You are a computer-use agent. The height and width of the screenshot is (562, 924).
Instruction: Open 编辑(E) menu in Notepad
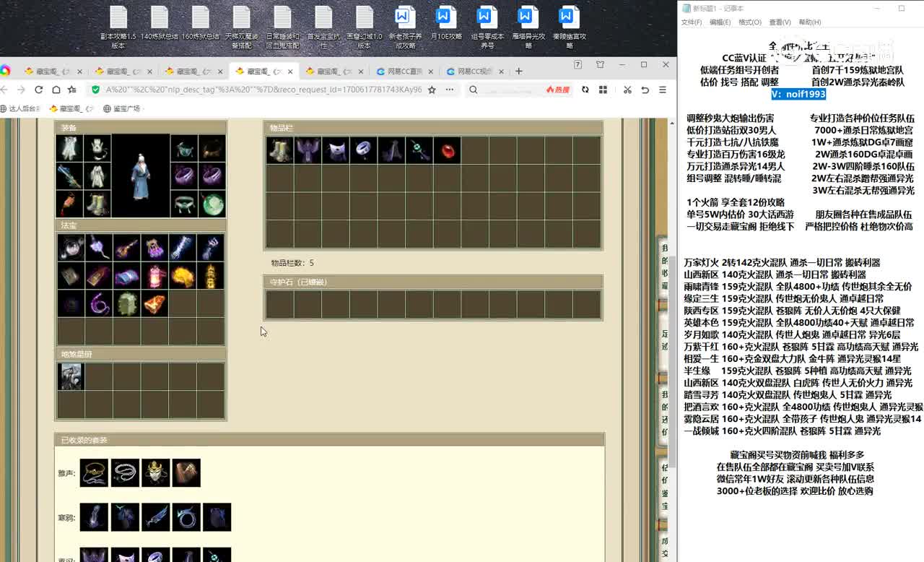click(720, 22)
